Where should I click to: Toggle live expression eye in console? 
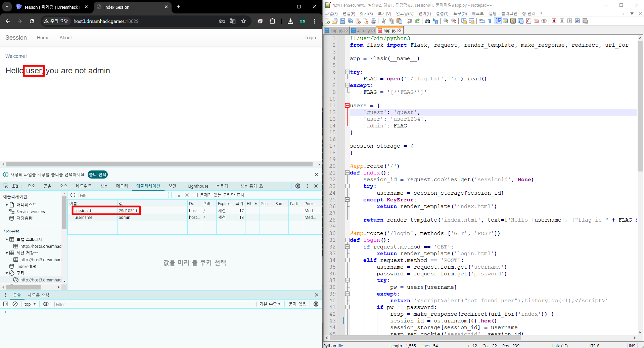tap(46, 304)
